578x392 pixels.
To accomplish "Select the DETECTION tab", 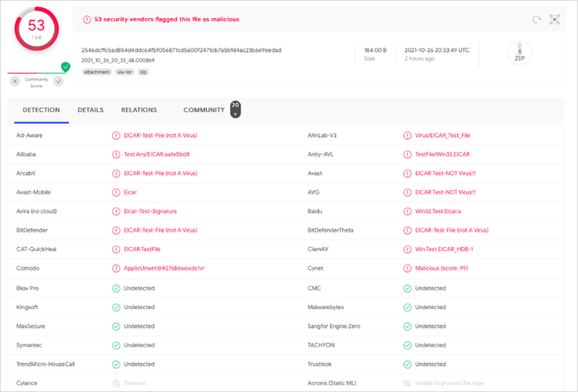I will pos(41,110).
